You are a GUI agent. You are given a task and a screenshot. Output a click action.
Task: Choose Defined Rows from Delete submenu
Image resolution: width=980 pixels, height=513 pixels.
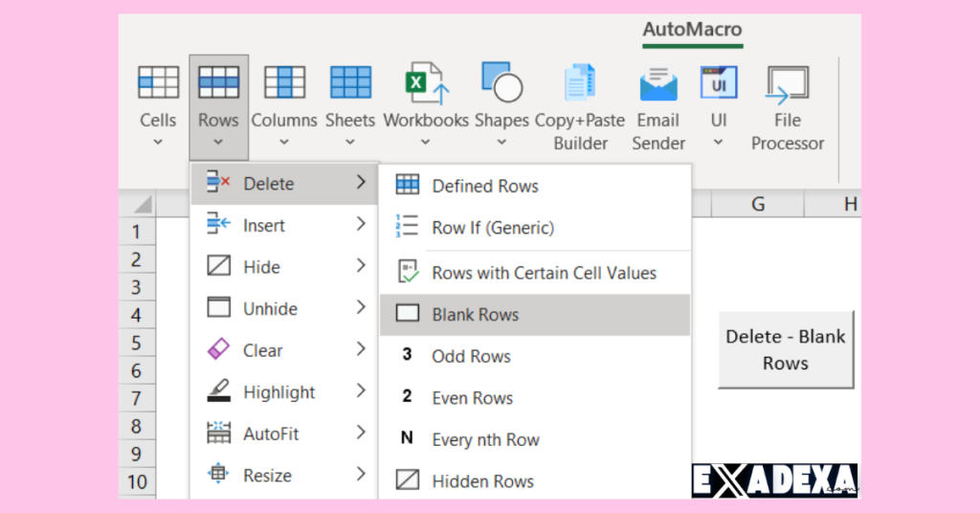tap(535, 186)
